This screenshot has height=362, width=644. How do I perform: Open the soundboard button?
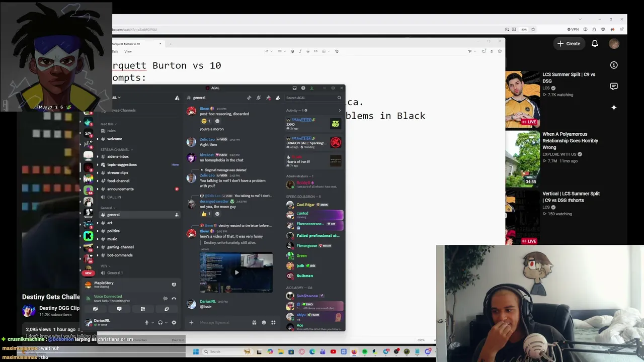pos(167,309)
